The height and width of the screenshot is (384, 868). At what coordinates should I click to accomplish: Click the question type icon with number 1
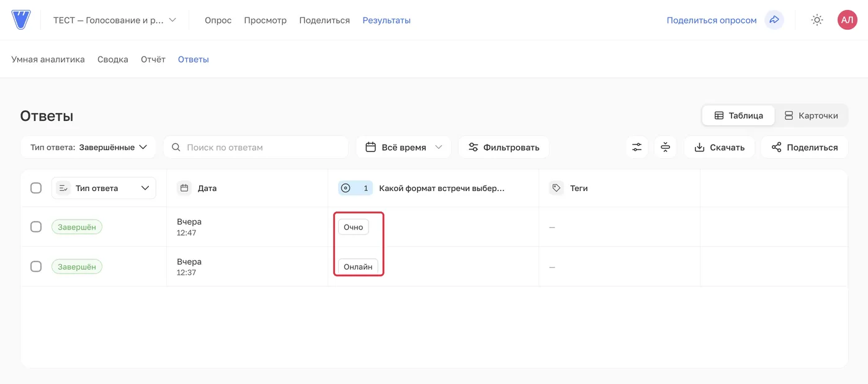356,188
